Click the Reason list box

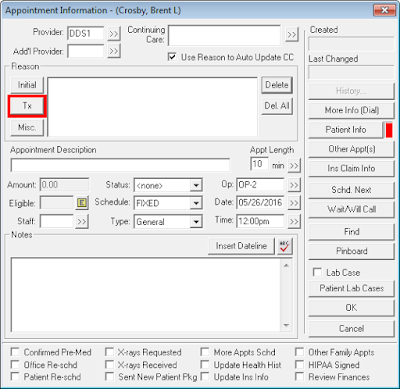click(x=153, y=107)
